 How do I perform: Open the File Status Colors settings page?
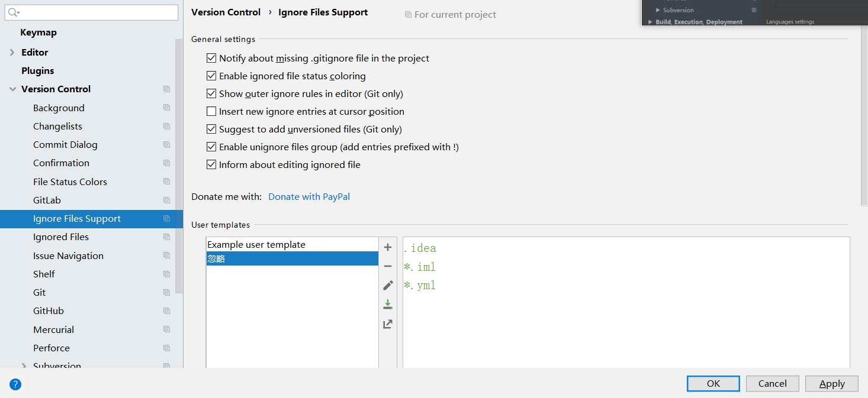(70, 182)
